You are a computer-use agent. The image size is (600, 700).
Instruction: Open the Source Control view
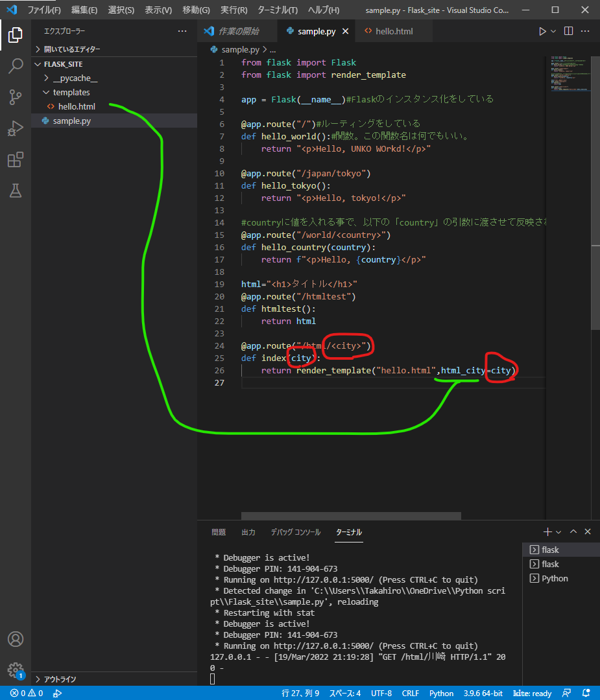pyautogui.click(x=16, y=97)
